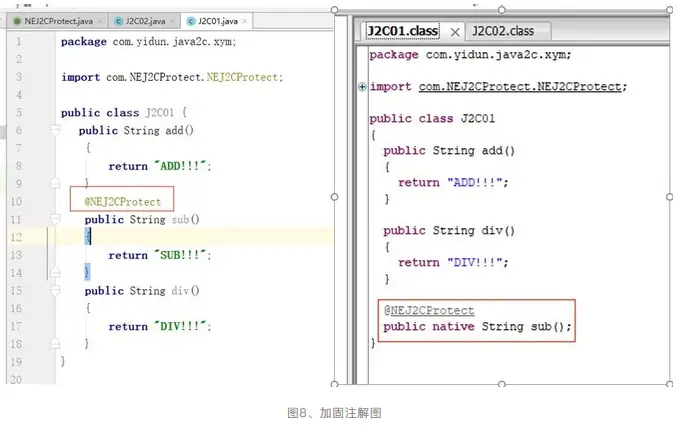Viewport: 678px width, 426px height.
Task: Click return "SUB!!!" on line 13
Action: [x=160, y=255]
